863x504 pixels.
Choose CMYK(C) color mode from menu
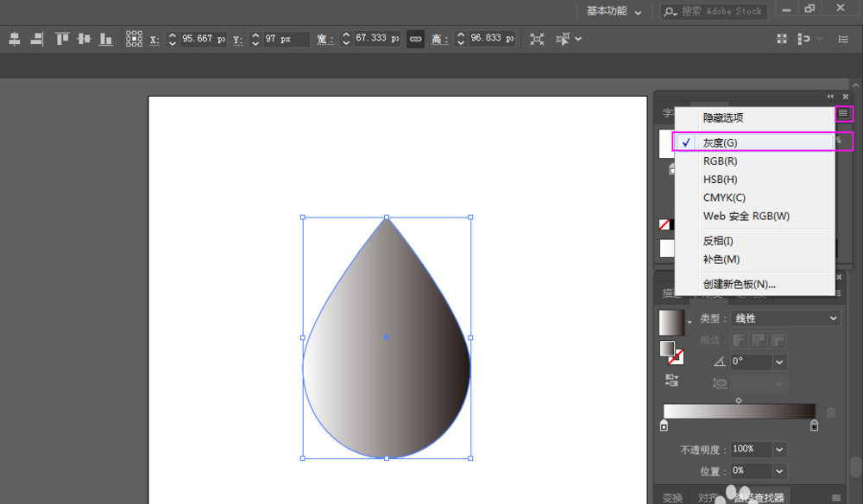click(723, 198)
